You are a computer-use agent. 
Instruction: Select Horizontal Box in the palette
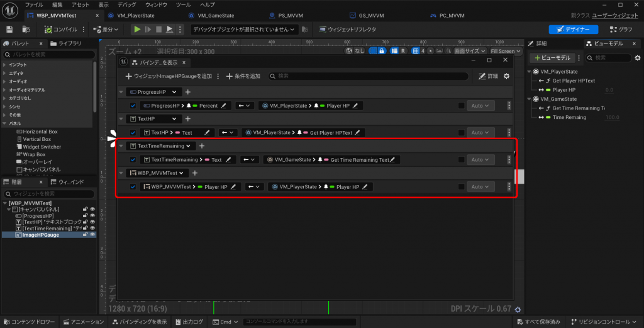click(x=40, y=132)
